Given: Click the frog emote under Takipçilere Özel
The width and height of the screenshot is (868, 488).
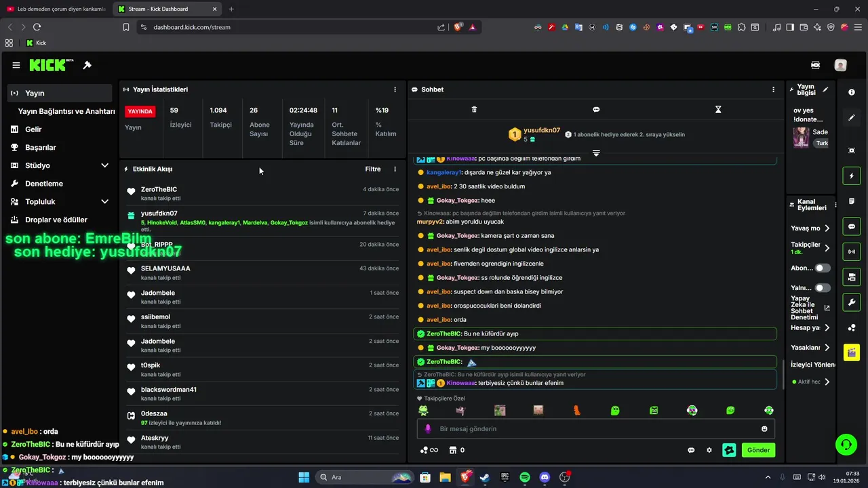Looking at the screenshot, I should 423,410.
